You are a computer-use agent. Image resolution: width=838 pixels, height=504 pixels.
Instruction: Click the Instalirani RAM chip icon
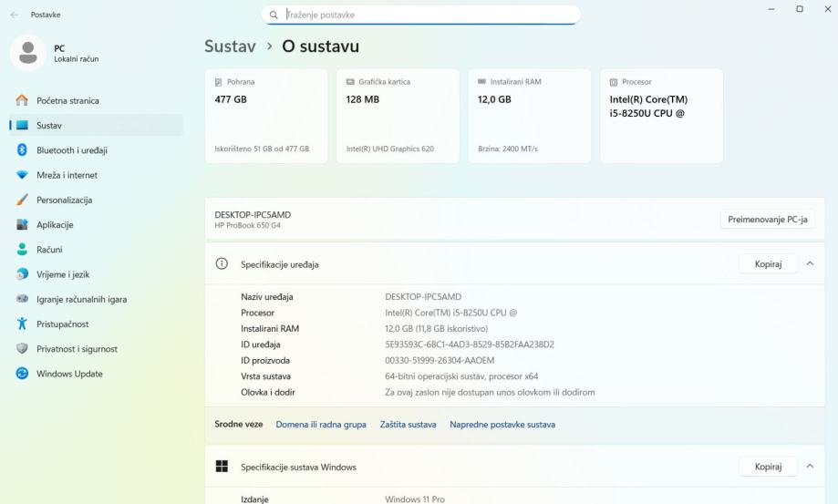click(x=481, y=82)
